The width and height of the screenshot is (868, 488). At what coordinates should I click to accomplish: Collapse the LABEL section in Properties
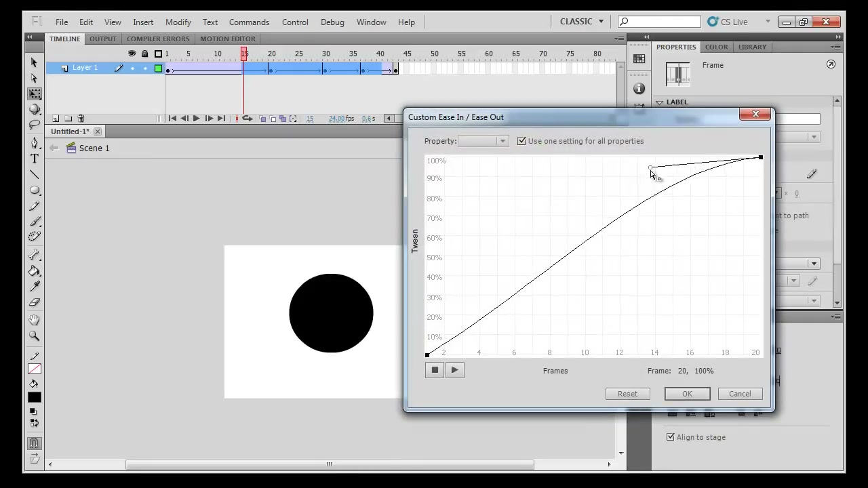pyautogui.click(x=660, y=102)
